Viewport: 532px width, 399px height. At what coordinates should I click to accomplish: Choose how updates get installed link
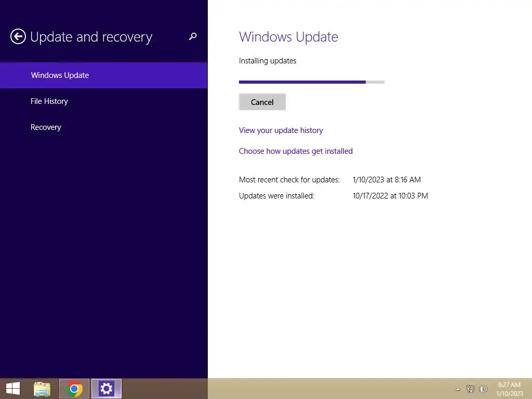(296, 151)
